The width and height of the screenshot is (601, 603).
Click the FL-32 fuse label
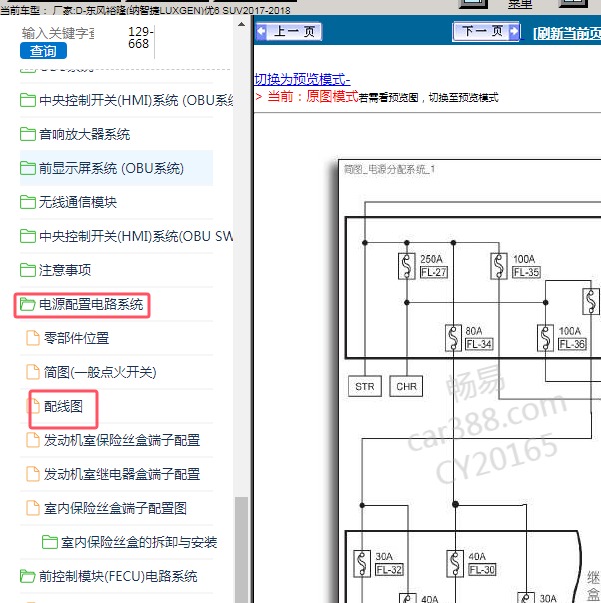[x=389, y=570]
